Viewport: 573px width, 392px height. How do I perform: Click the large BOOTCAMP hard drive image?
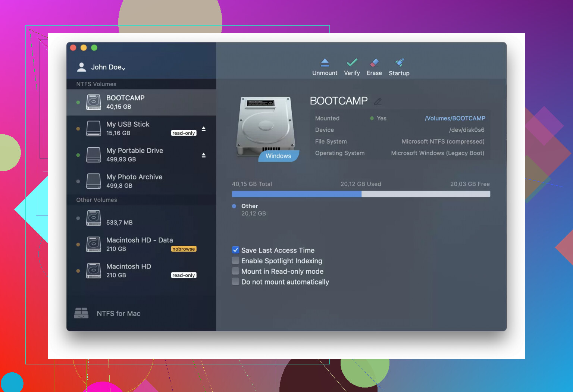tap(266, 127)
